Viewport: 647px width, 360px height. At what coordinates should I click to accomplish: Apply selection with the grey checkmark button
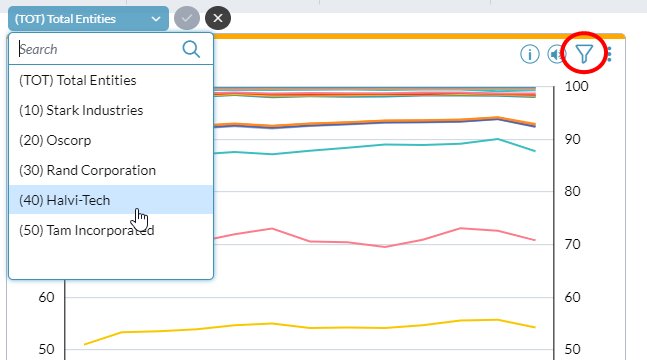[x=187, y=18]
